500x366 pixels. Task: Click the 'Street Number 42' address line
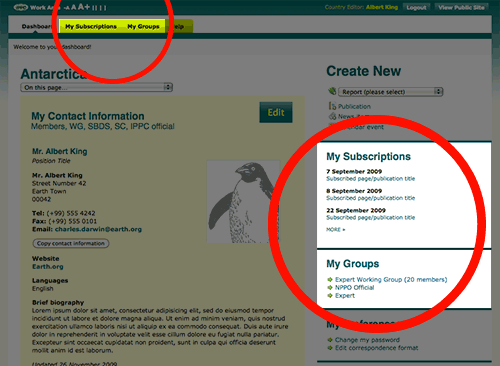click(59, 183)
